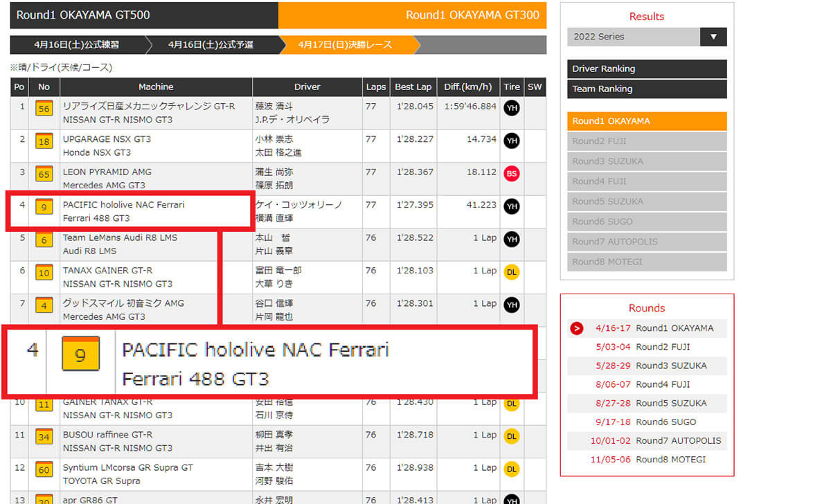
Task: Click the driver name J.P.デ・オリベイラ
Action: tap(292, 120)
